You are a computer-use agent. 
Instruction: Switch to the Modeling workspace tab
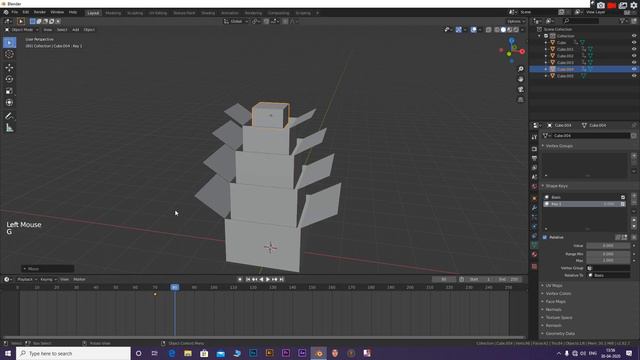(113, 13)
